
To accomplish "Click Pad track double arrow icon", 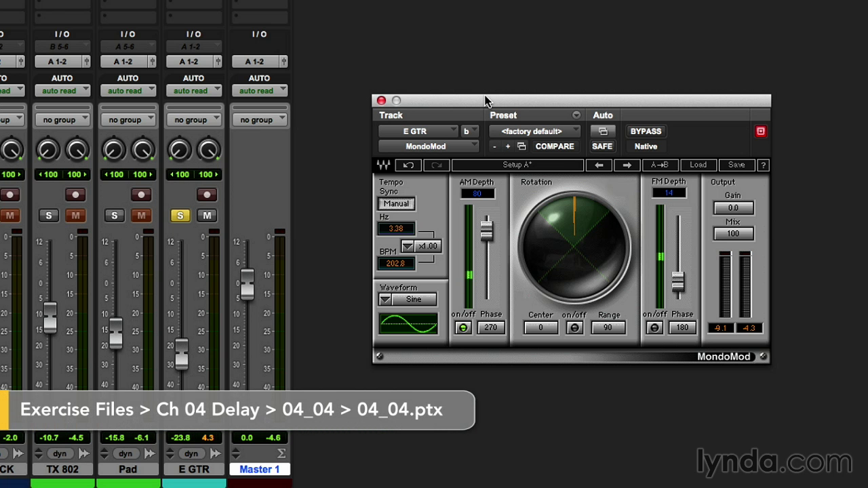I will tap(149, 453).
